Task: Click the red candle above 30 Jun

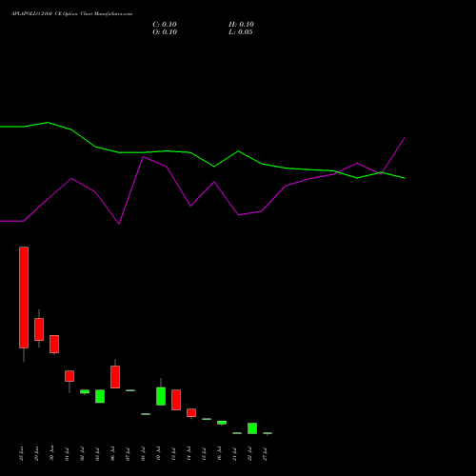Action: [x=54, y=344]
